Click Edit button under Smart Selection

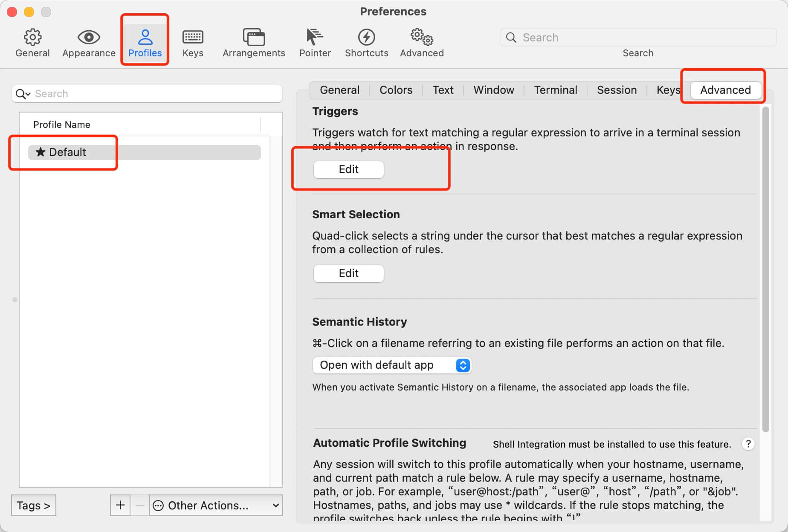tap(348, 273)
